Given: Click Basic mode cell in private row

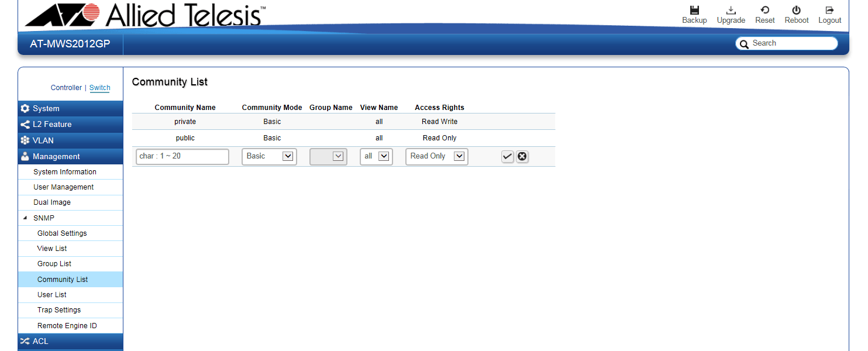Looking at the screenshot, I should pyautogui.click(x=272, y=122).
